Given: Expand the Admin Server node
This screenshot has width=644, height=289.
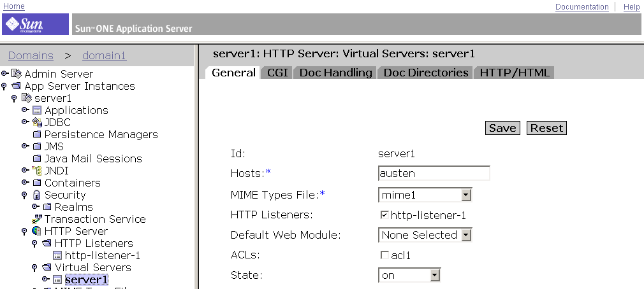Looking at the screenshot, I should coord(5,74).
